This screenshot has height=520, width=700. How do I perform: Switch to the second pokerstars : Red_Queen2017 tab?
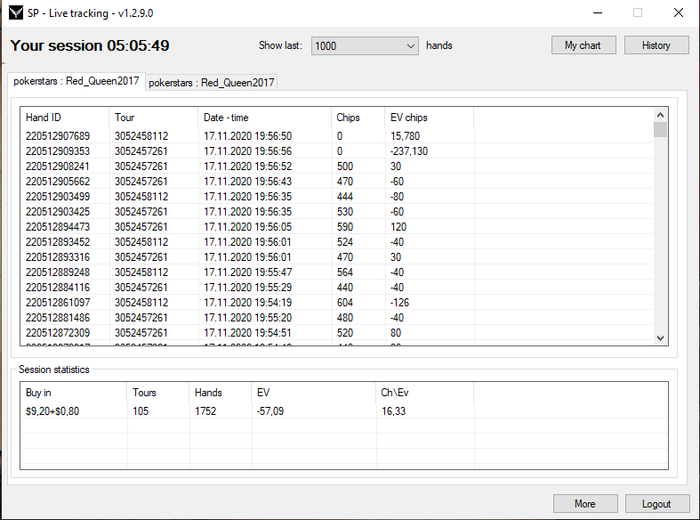pyautogui.click(x=212, y=83)
